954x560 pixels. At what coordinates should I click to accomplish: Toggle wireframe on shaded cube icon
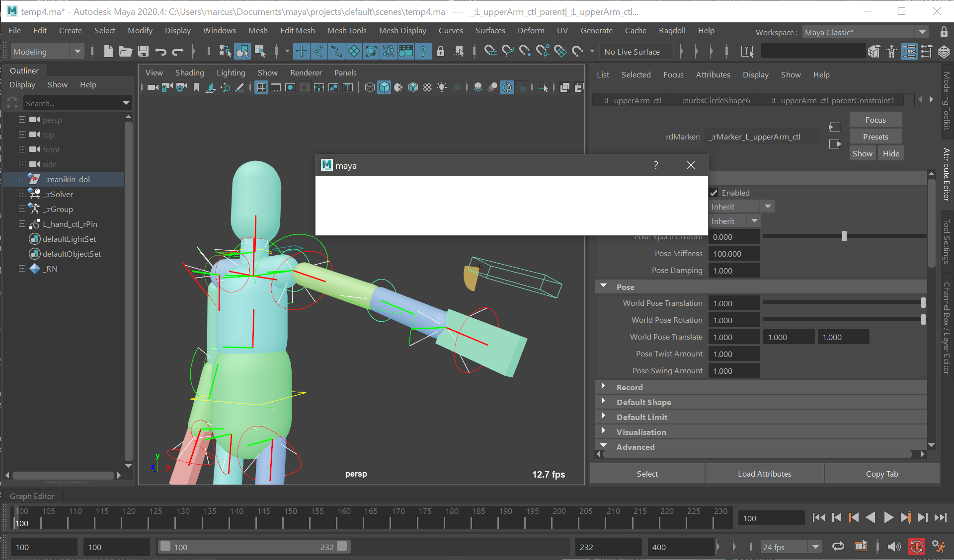(413, 87)
